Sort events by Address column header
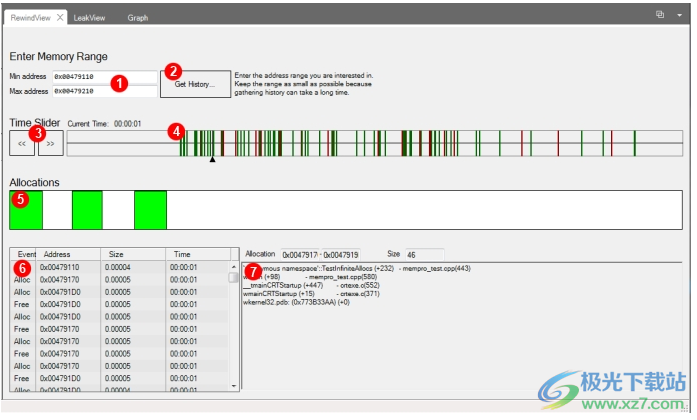 pyautogui.click(x=57, y=255)
